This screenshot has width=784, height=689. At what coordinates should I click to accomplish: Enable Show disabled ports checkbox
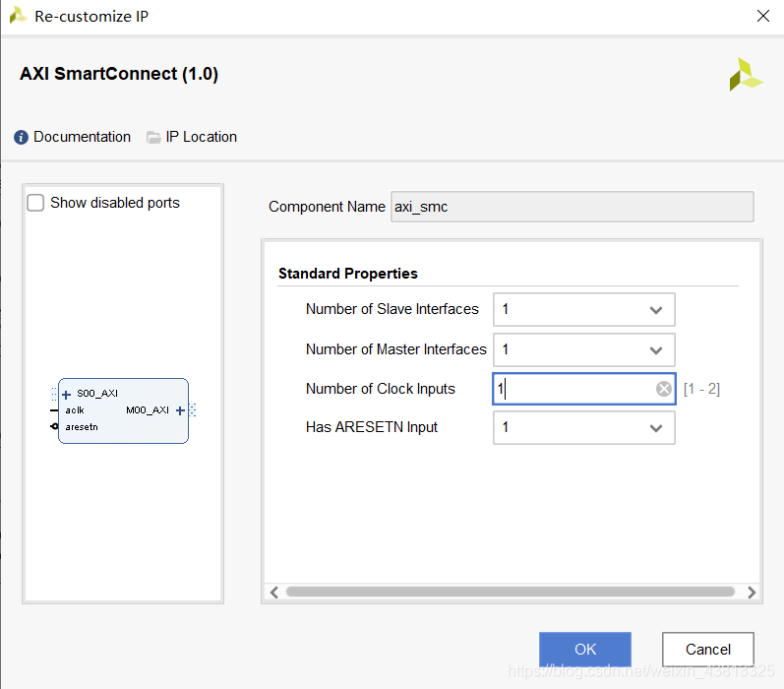coord(35,203)
